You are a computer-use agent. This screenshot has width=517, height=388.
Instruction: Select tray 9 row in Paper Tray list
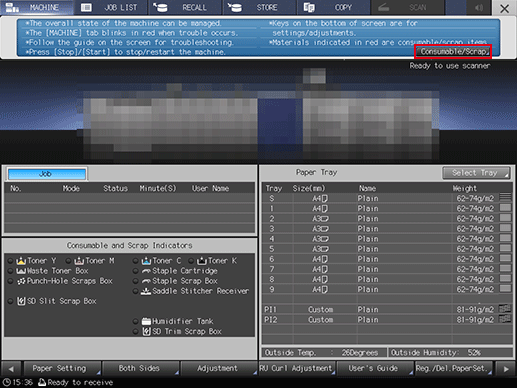coord(387,289)
